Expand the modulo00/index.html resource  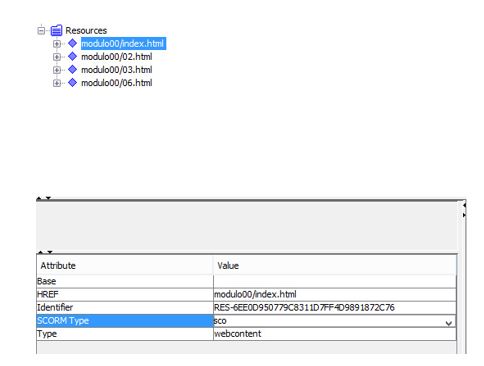click(57, 44)
